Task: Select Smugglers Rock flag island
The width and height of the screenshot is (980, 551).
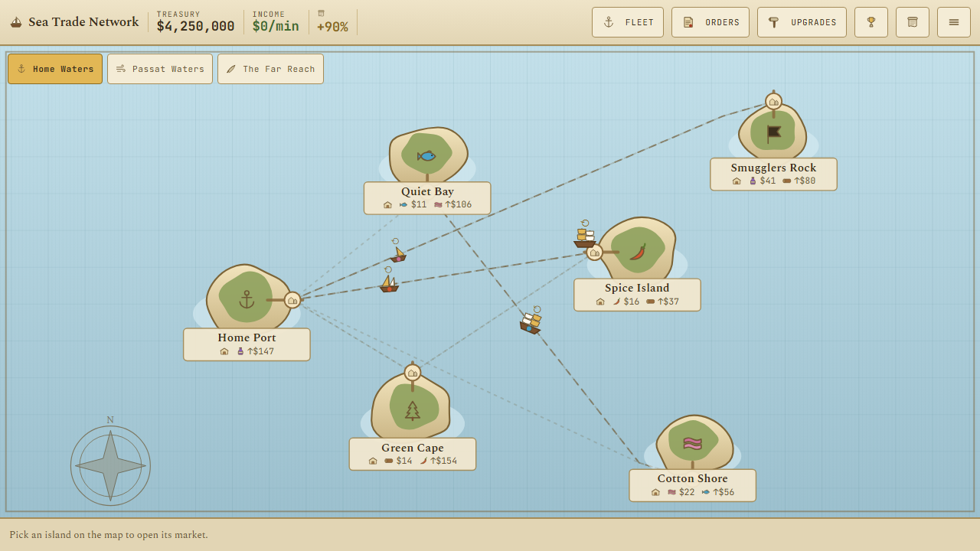Action: (x=773, y=132)
